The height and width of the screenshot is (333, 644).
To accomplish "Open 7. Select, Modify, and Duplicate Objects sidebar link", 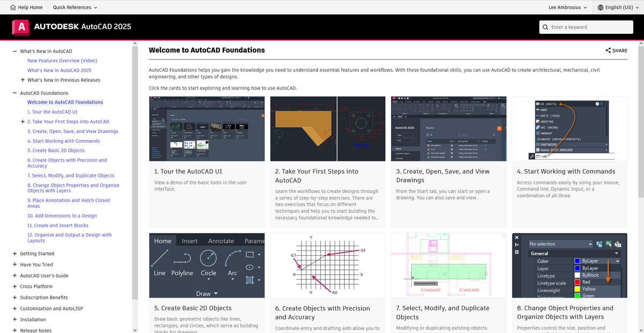I will tap(71, 175).
